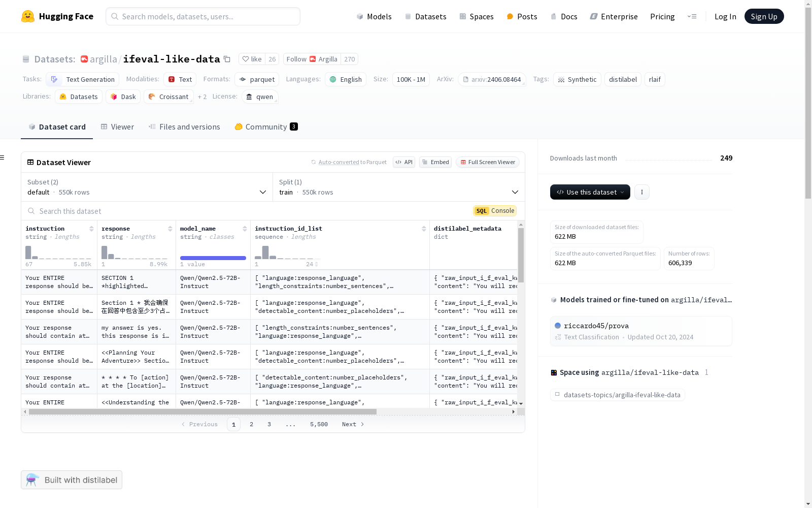Copy dataset name with the copy icon
The height and width of the screenshot is (508, 812).
pos(227,59)
